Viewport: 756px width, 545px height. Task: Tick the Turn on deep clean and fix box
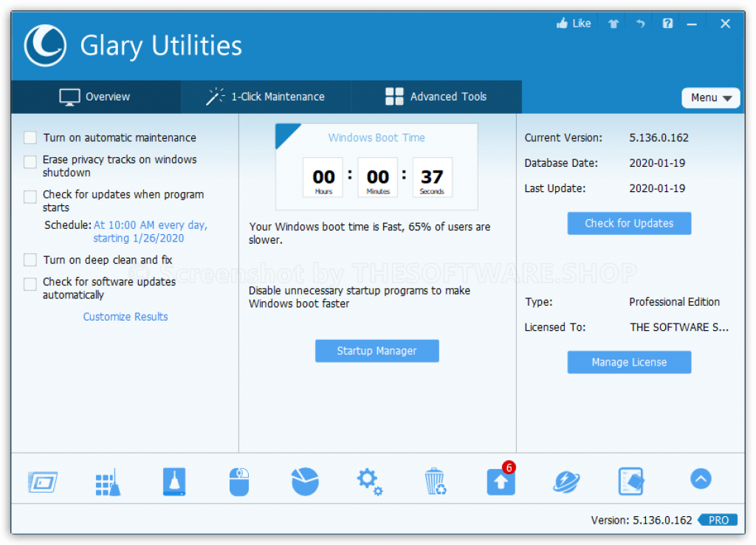[30, 260]
